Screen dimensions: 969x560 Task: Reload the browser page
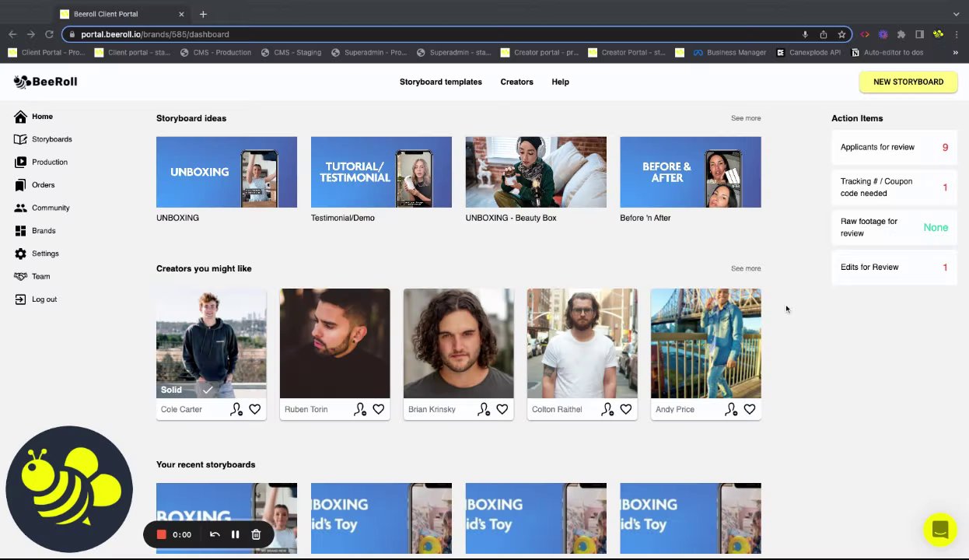pyautogui.click(x=49, y=34)
